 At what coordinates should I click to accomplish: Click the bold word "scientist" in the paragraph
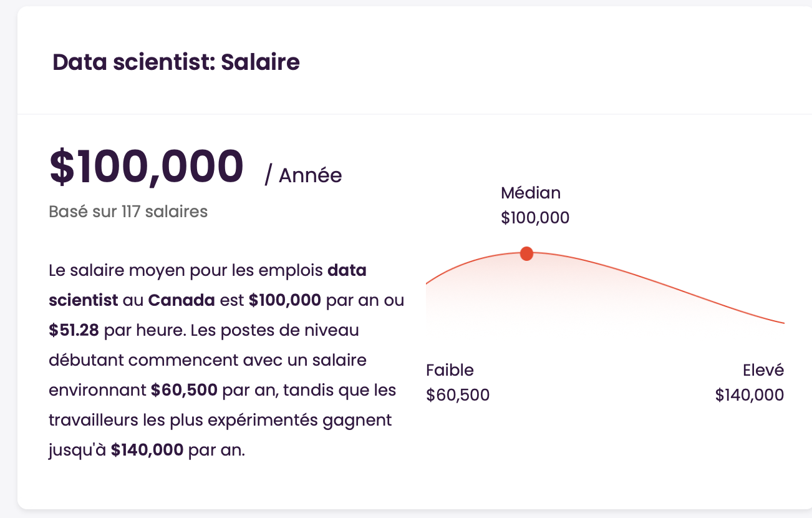tap(83, 300)
